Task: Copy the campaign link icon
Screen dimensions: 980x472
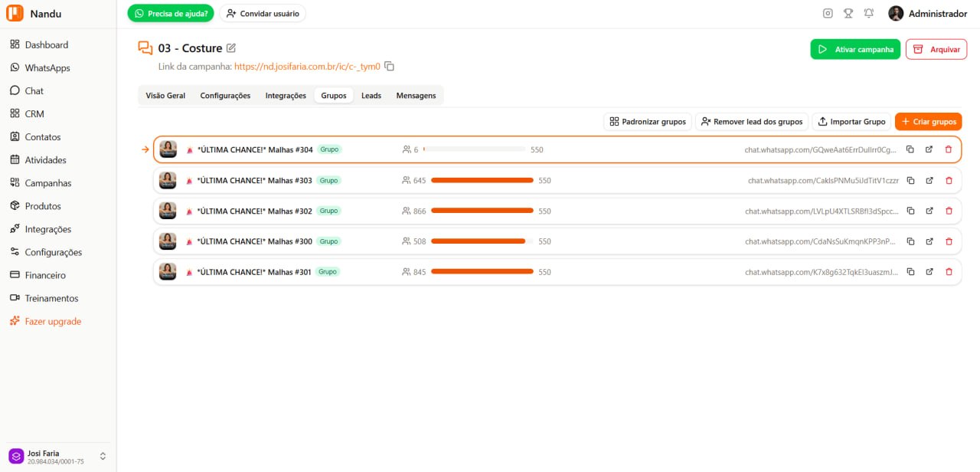Action: point(390,67)
